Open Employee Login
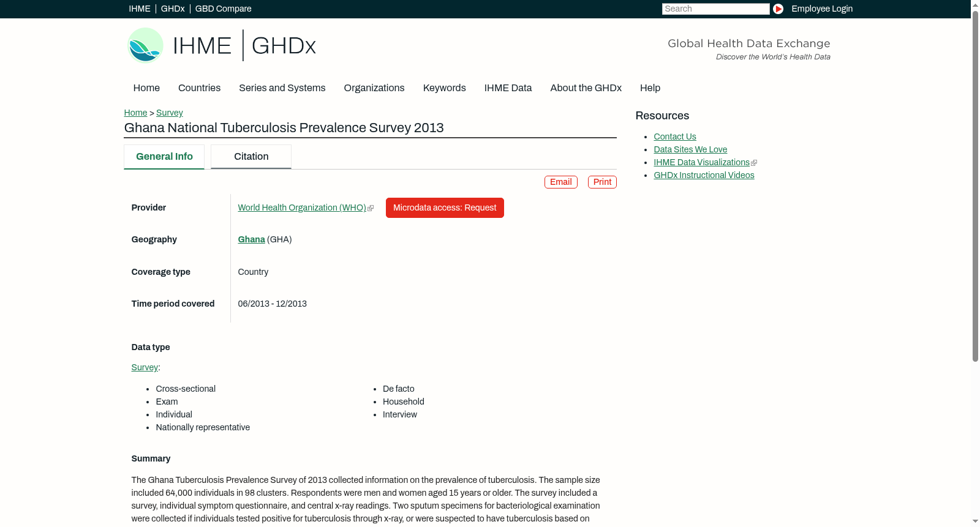 822,9
